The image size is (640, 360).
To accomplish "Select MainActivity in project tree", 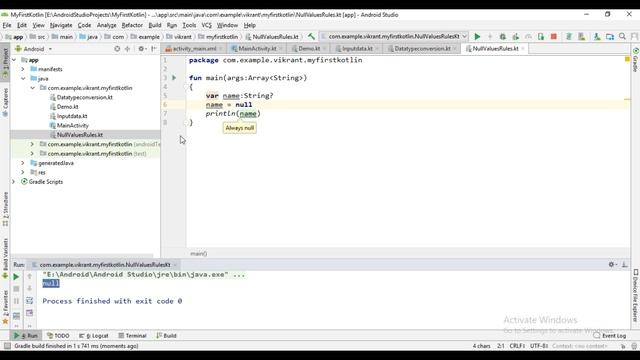I will (x=73, y=125).
